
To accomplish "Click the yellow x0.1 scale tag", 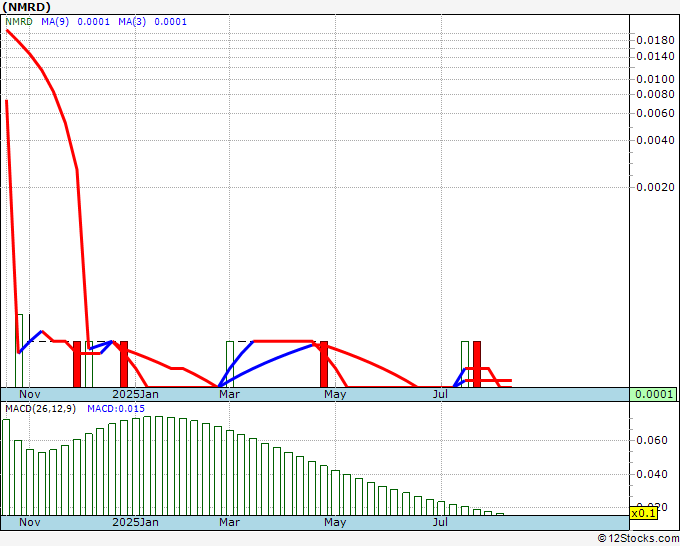I will pyautogui.click(x=641, y=512).
